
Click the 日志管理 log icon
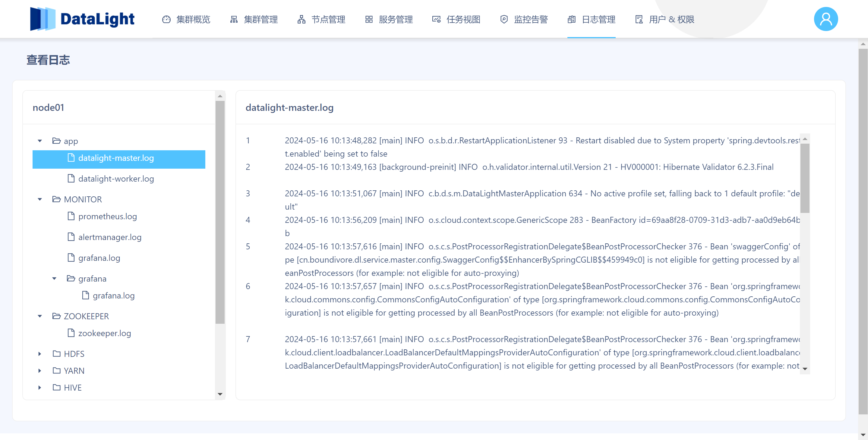[x=571, y=20]
